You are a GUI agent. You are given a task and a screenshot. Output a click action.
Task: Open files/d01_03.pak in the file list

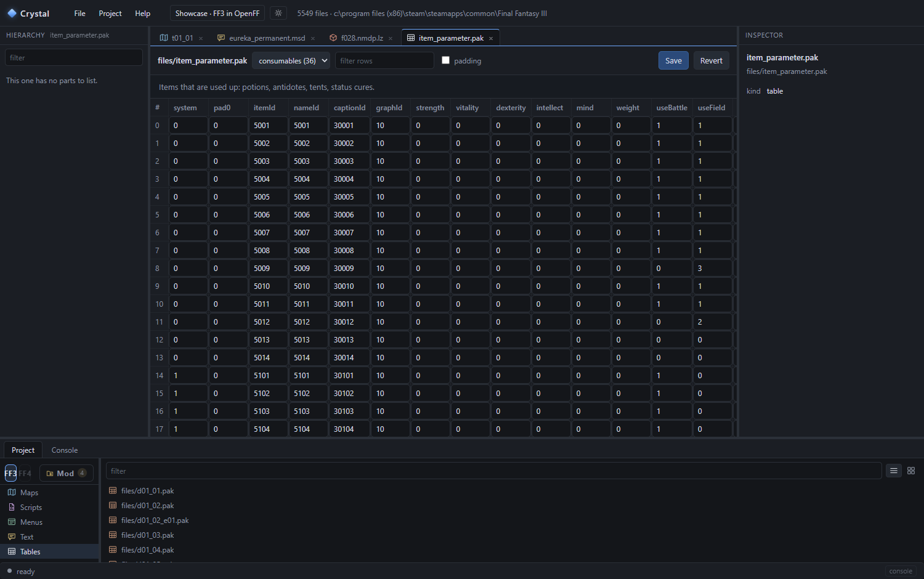tap(148, 535)
